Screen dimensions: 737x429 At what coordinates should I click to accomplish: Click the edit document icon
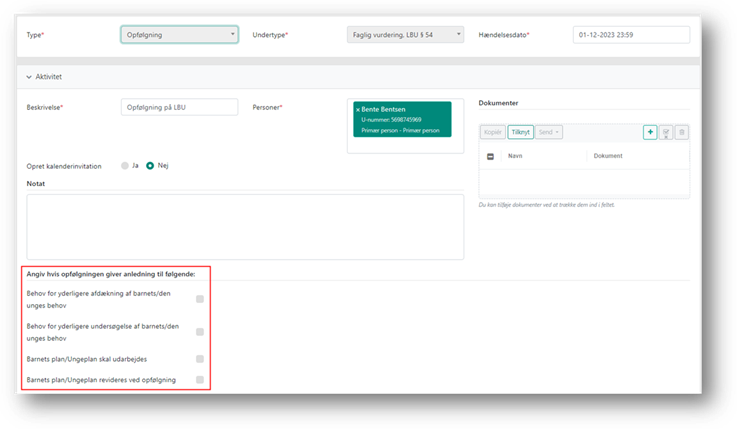click(x=666, y=132)
